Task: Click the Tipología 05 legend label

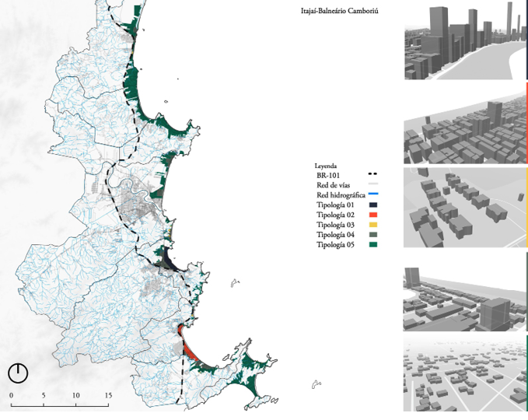Action: (x=336, y=245)
